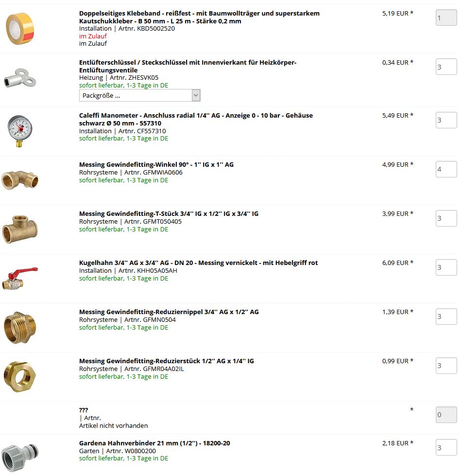
Task: Open the Messing Gewindefitting-Winkel 90° link
Action: pyautogui.click(x=156, y=164)
